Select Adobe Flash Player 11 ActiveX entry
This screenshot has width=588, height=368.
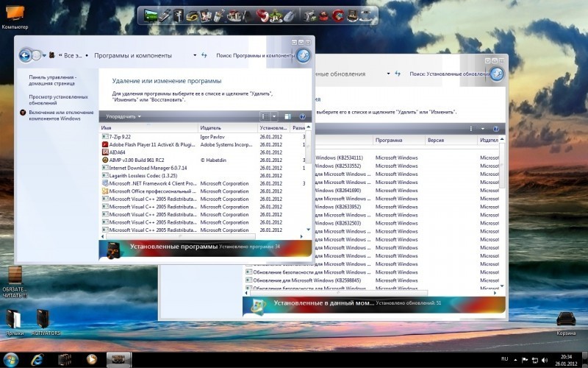point(203,144)
